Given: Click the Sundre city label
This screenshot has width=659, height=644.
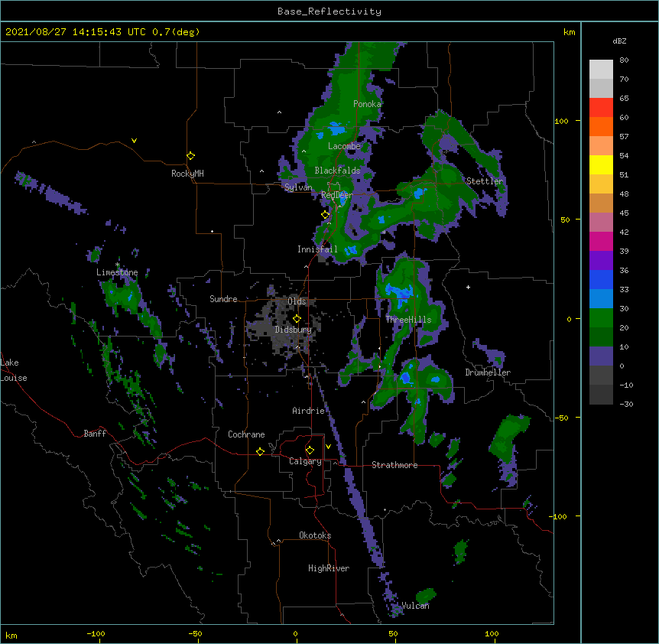Looking at the screenshot, I should [223, 299].
